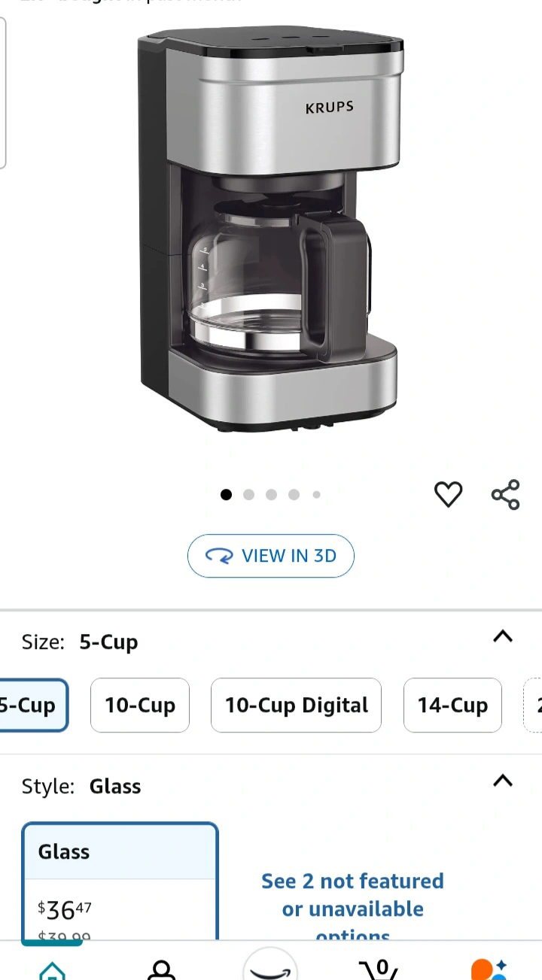Tap the heart wishlist icon
Screen dimensions: 542x980
point(448,494)
